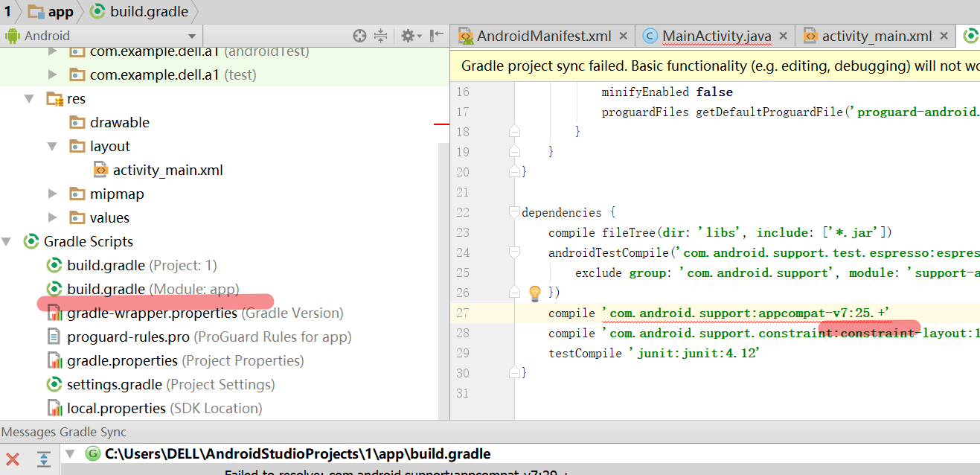Fold androidTestCompile block at line 24
980x475 pixels.
click(x=513, y=253)
